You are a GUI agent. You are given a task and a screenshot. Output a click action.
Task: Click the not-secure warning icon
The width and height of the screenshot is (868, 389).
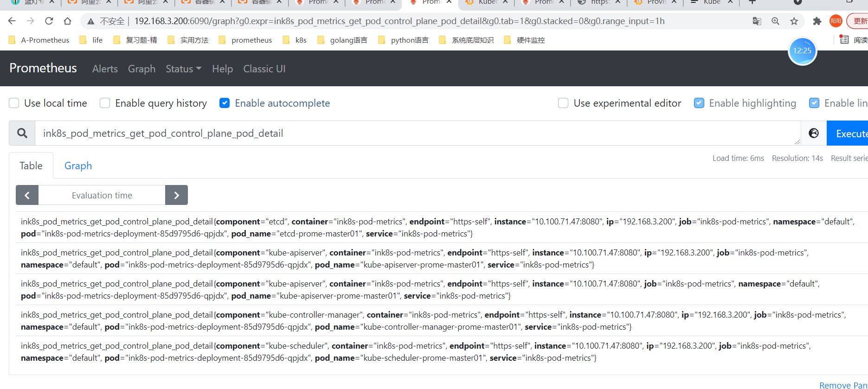tap(91, 21)
